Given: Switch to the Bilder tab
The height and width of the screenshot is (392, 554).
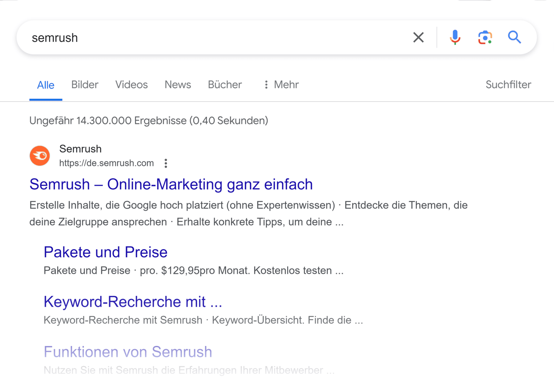Looking at the screenshot, I should point(85,85).
